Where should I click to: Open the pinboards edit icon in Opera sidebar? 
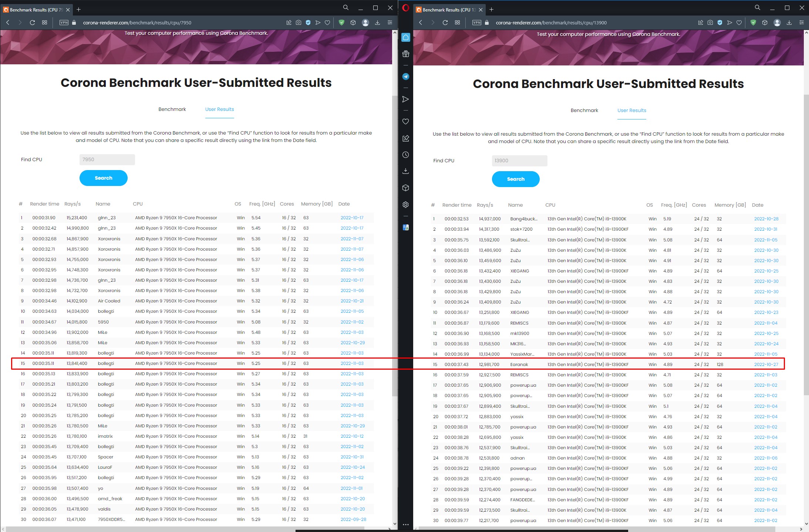[406, 138]
